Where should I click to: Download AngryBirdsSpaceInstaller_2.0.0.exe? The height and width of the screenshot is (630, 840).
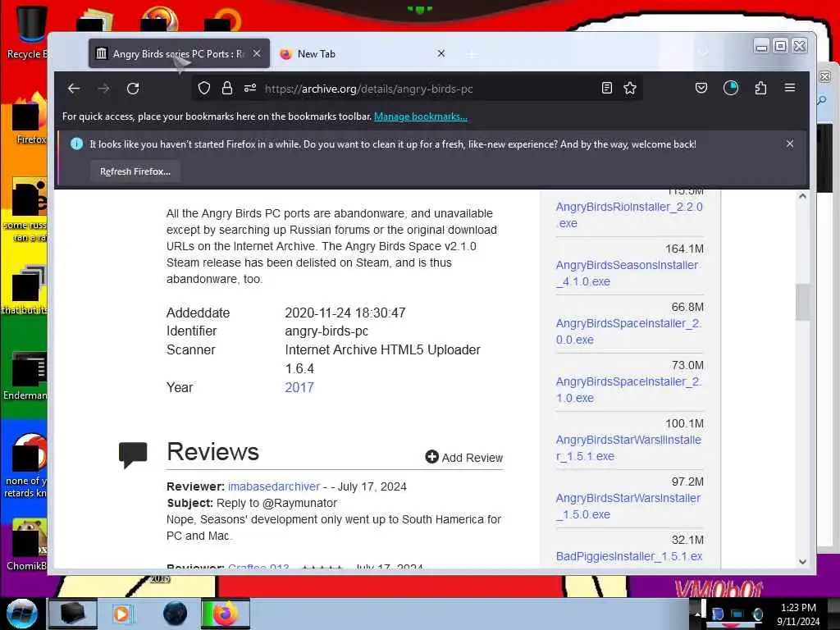coord(628,331)
